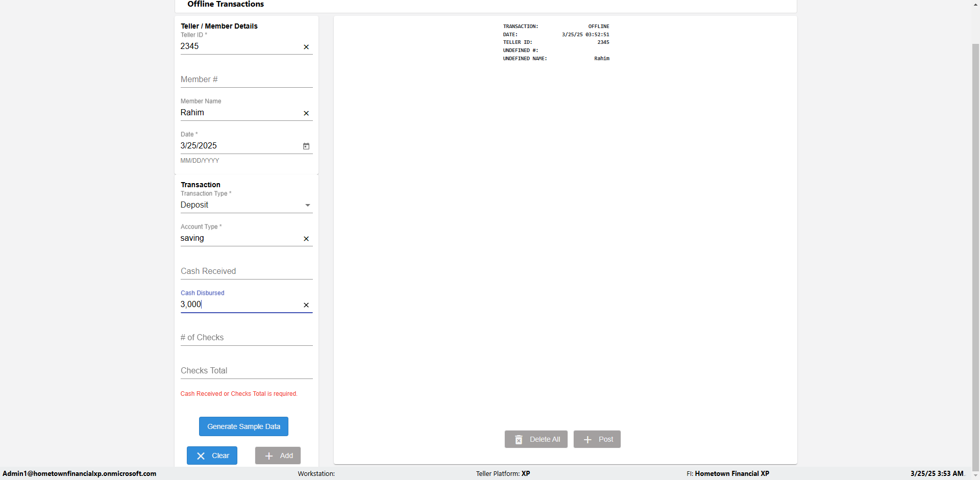Screen dimensions: 980x480
Task: Clear the Teller ID field with its X icon
Action: pyautogui.click(x=306, y=47)
